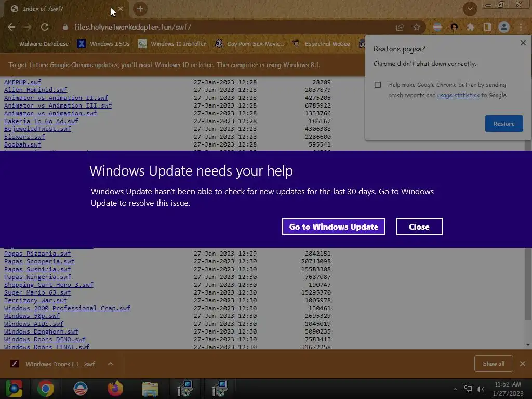Bookmark the page with the star icon
The width and height of the screenshot is (532, 399).
pos(416,28)
